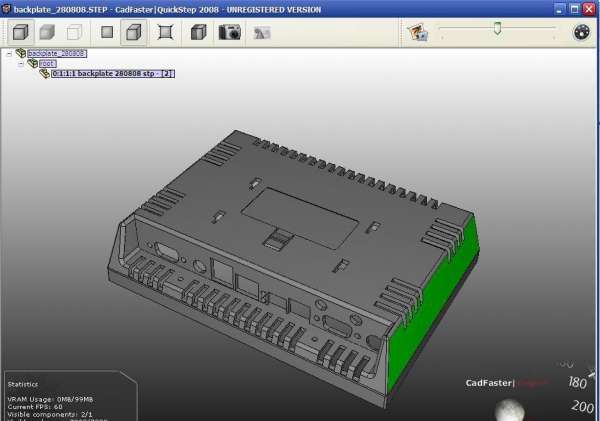Toggle the perspective cube view button
The image size is (600, 421).
[x=134, y=33]
